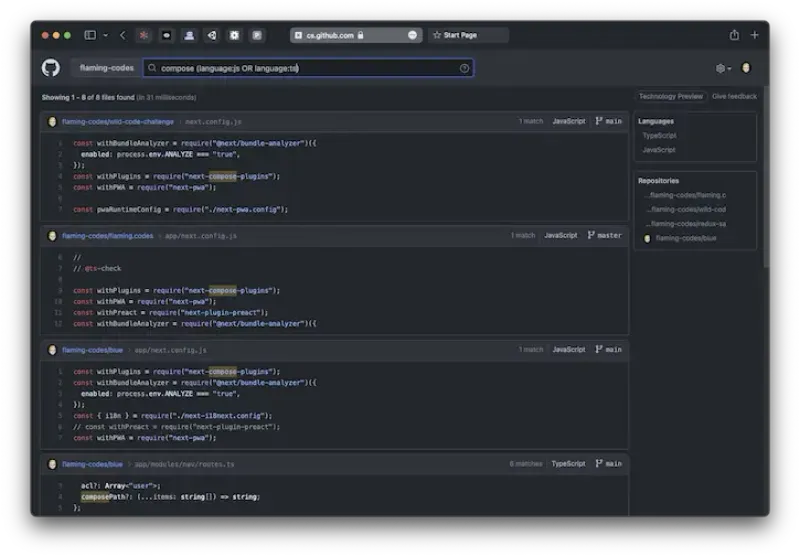This screenshot has width=800, height=557.
Task: Open the Give feedback link
Action: click(734, 96)
